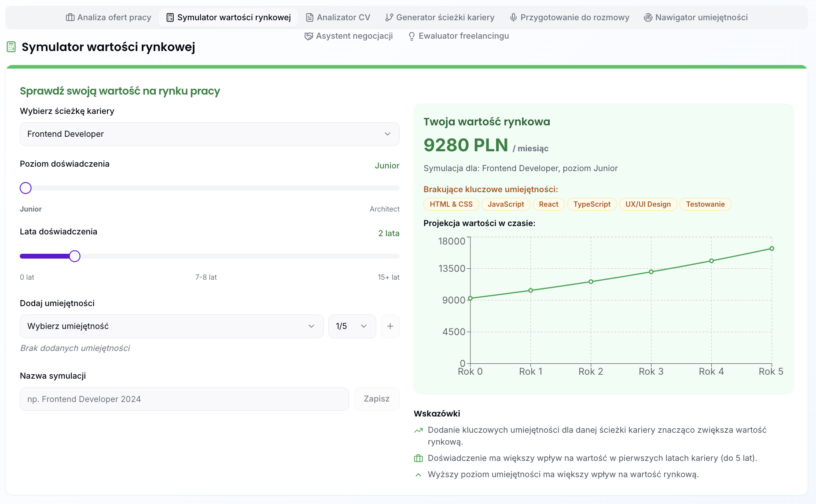Add skill with the plus button
Image resolution: width=816 pixels, height=504 pixels.
[x=390, y=326]
